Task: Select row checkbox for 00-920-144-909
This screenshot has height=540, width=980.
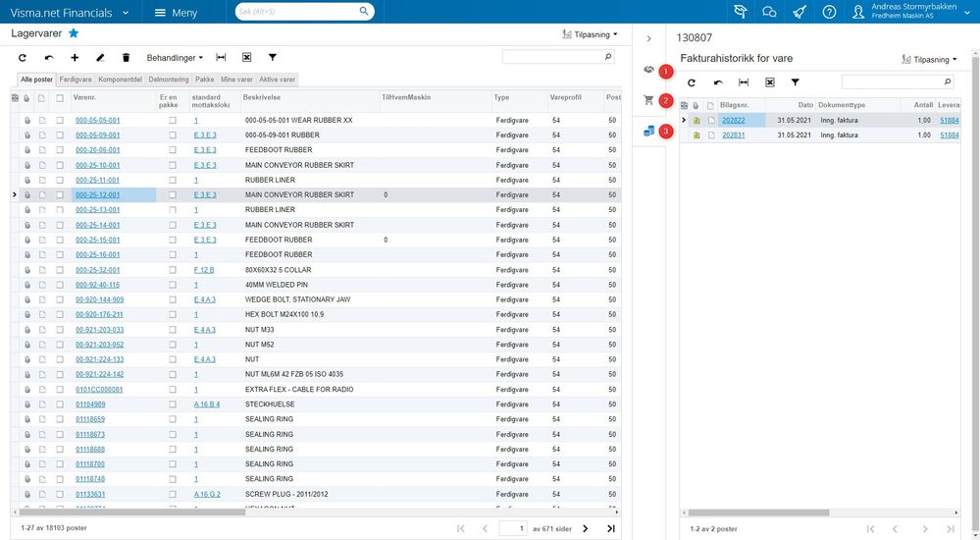Action: click(x=60, y=299)
